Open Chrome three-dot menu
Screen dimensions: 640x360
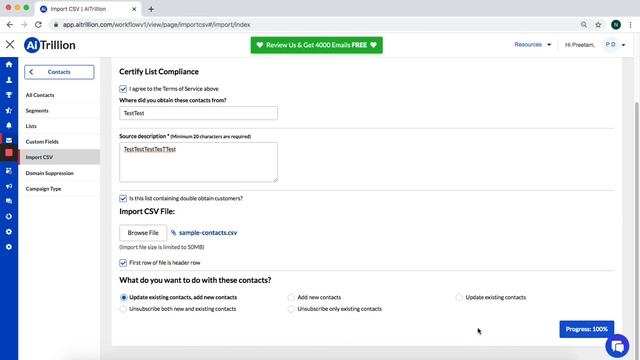[631, 25]
